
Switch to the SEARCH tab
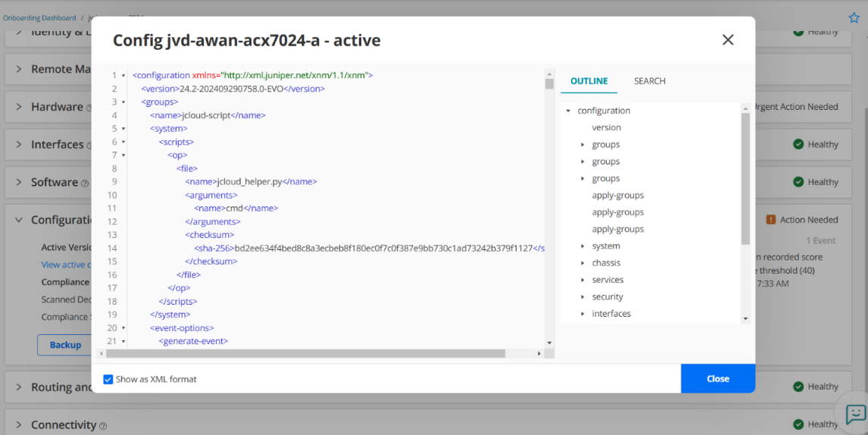pos(649,81)
